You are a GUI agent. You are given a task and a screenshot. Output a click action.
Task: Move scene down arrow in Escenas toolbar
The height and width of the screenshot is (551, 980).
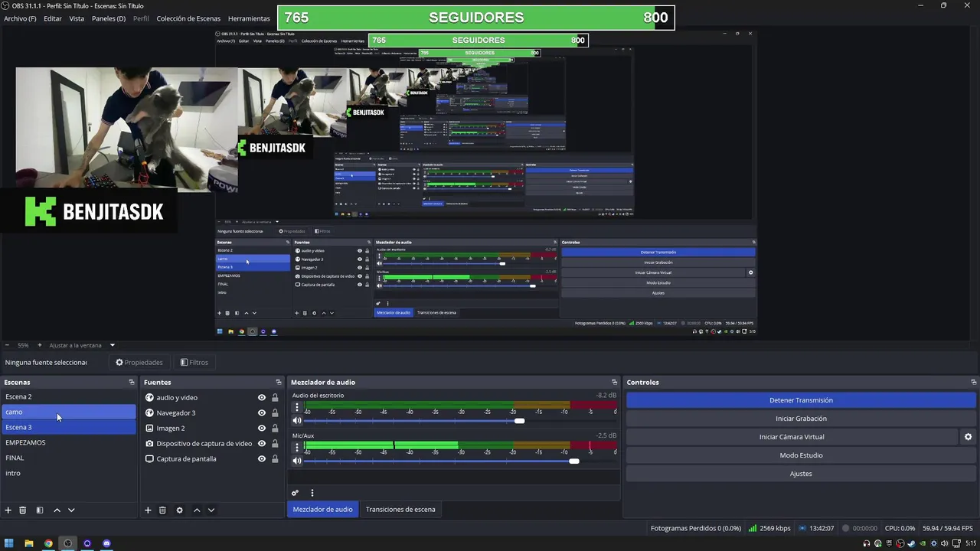[71, 510]
